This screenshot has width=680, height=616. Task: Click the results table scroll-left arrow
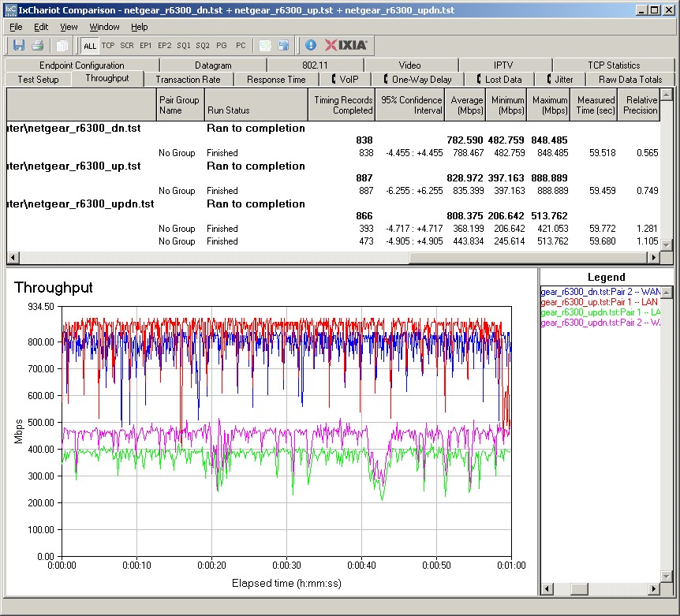coord(13,257)
